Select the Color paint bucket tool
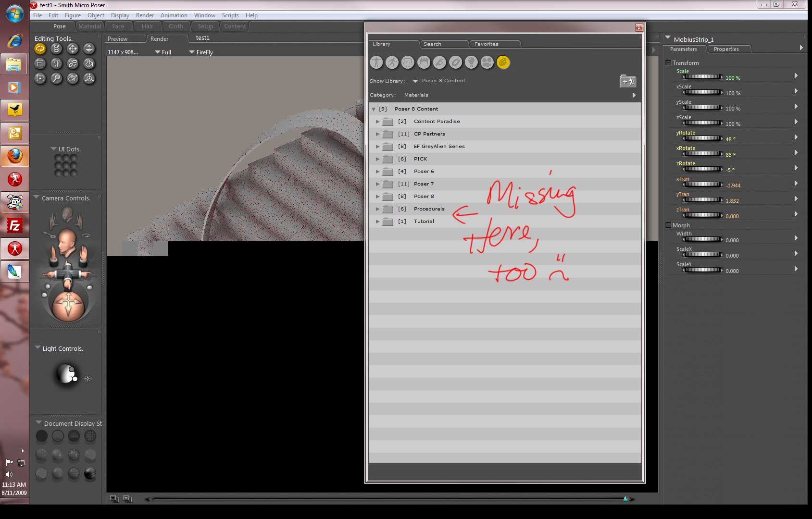This screenshot has width=812, height=519. pos(89,63)
